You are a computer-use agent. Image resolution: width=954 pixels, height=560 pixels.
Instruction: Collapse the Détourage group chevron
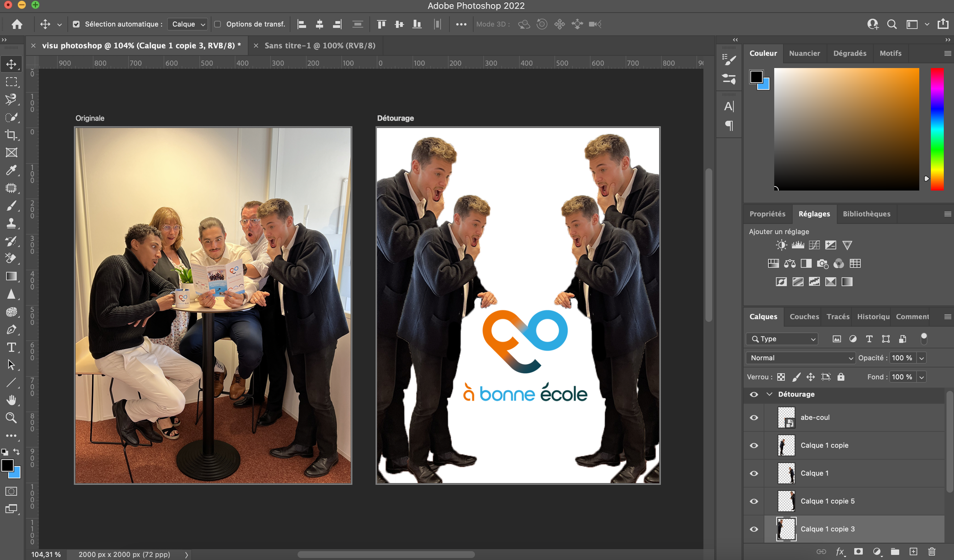769,394
